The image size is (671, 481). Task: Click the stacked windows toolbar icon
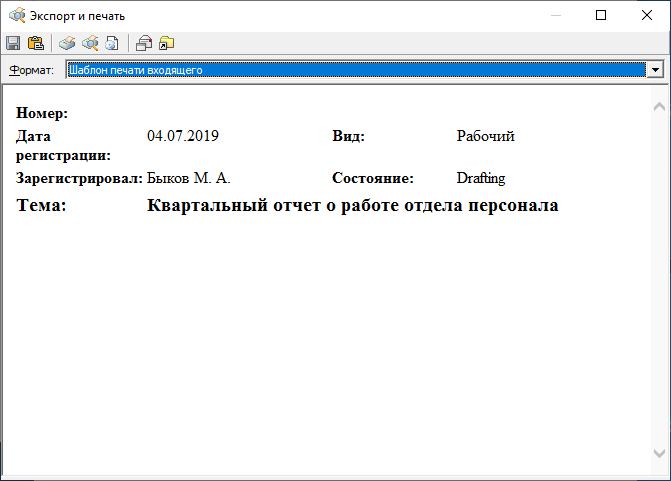click(144, 43)
